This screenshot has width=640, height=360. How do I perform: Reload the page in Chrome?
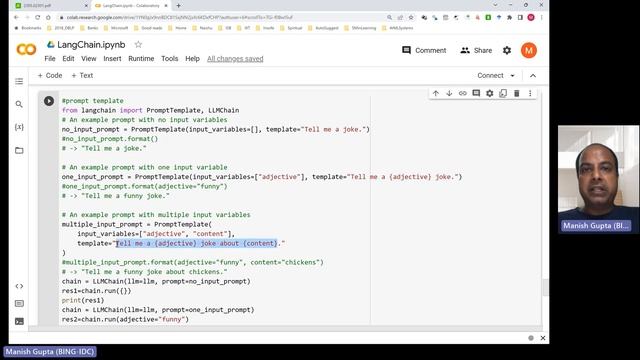coord(38,17)
